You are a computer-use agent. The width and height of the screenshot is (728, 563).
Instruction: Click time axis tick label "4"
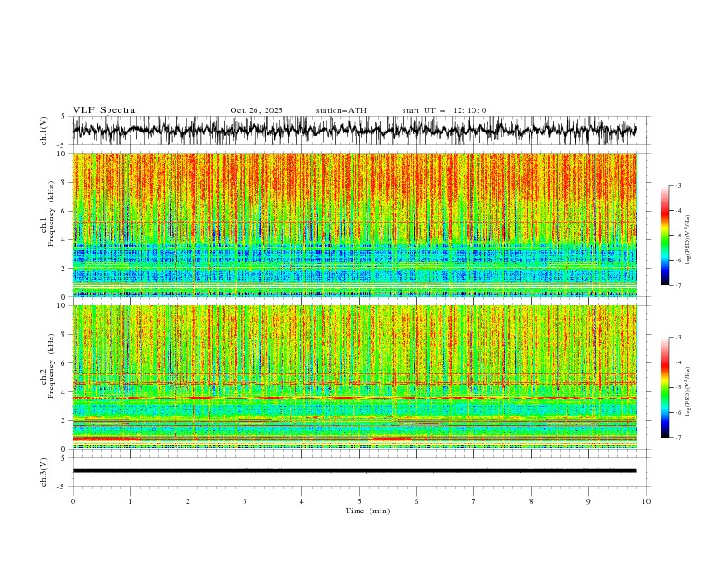(x=301, y=501)
